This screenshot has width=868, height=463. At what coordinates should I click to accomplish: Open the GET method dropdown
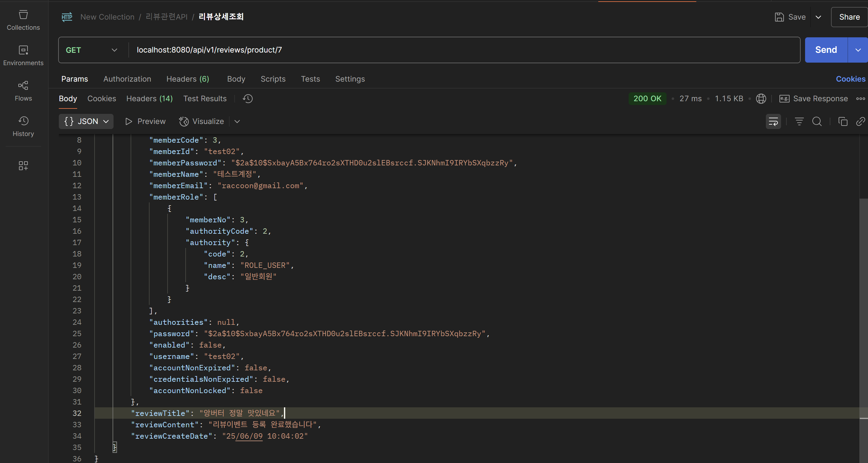pyautogui.click(x=91, y=50)
